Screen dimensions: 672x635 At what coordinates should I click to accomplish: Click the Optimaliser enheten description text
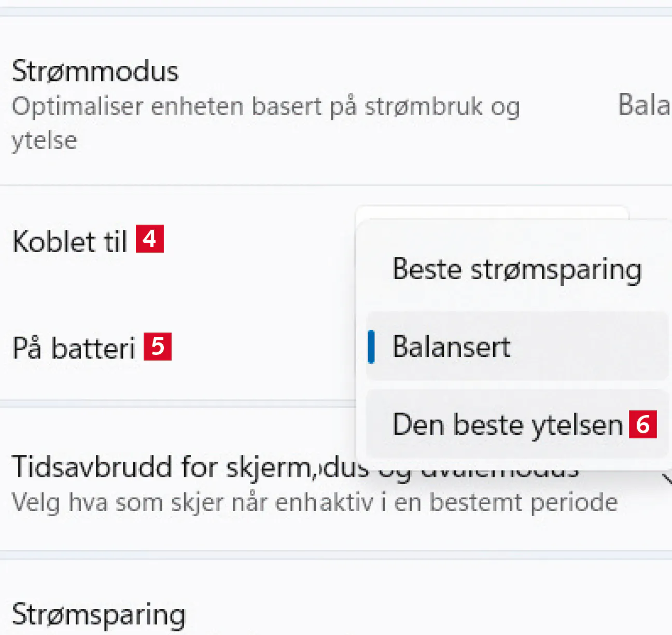[x=265, y=107]
